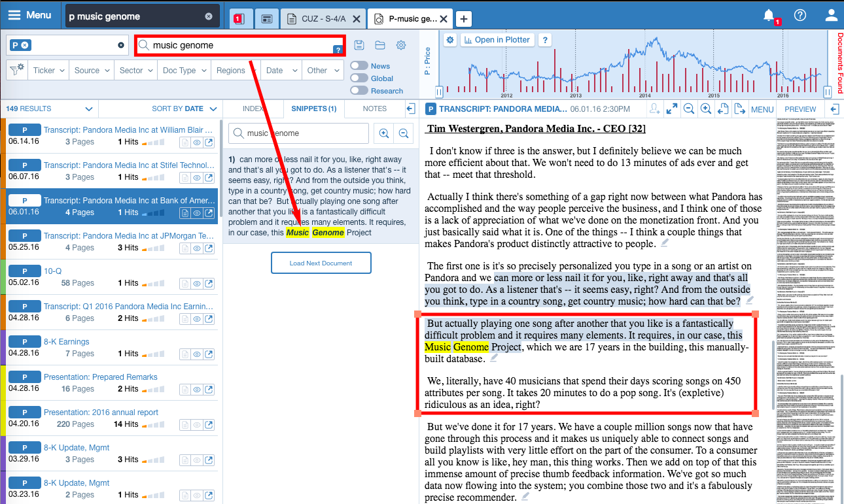Viewport: 844px width, 504px height.
Task: Open saved searches folder icon
Action: click(380, 45)
